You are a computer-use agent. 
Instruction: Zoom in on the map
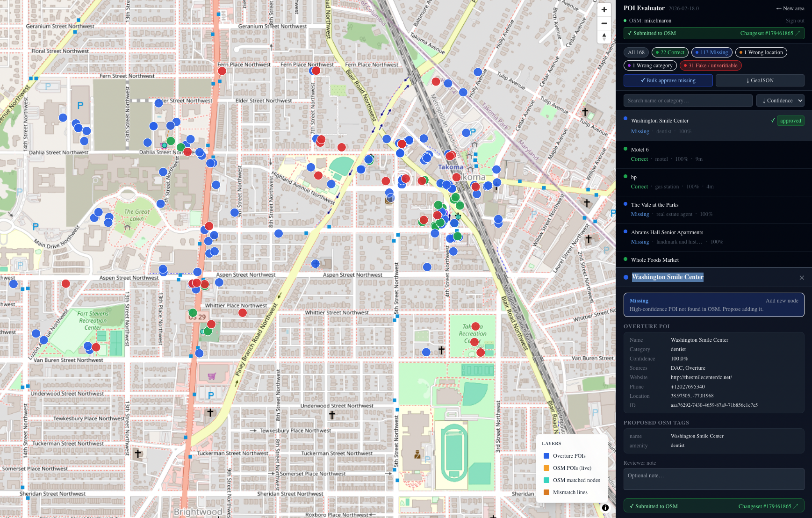coord(604,10)
